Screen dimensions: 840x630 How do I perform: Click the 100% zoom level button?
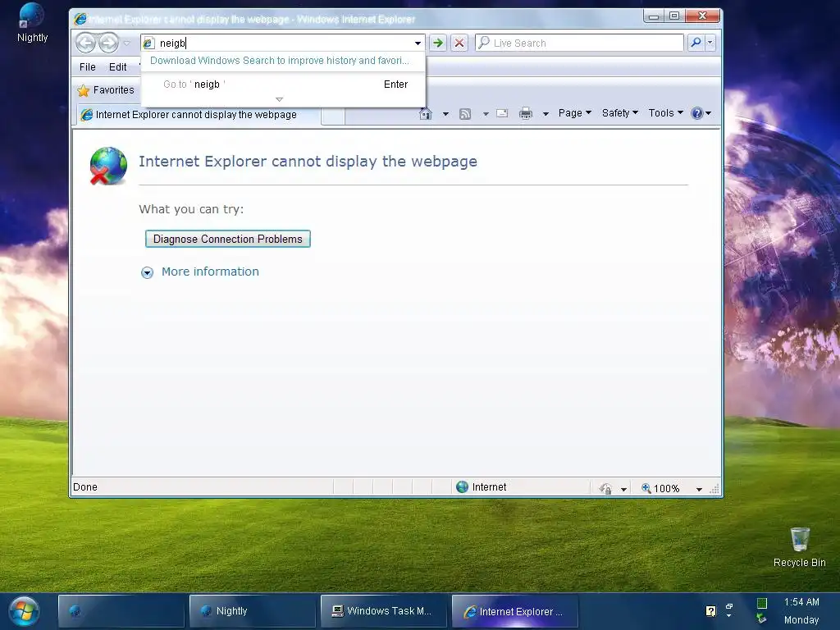click(x=660, y=488)
